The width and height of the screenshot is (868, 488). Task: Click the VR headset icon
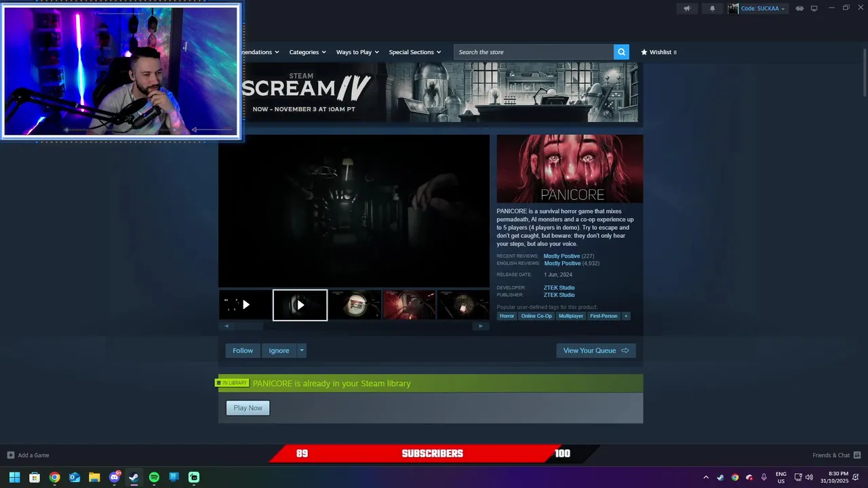[800, 8]
